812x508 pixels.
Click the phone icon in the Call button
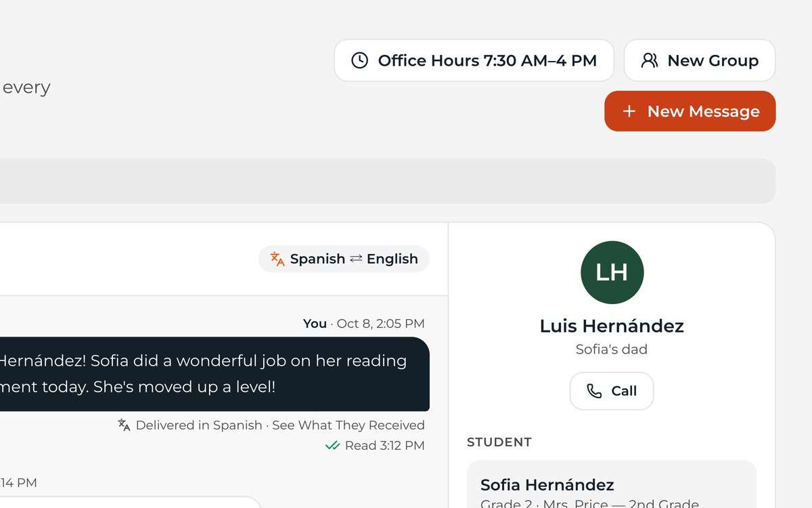pyautogui.click(x=594, y=391)
